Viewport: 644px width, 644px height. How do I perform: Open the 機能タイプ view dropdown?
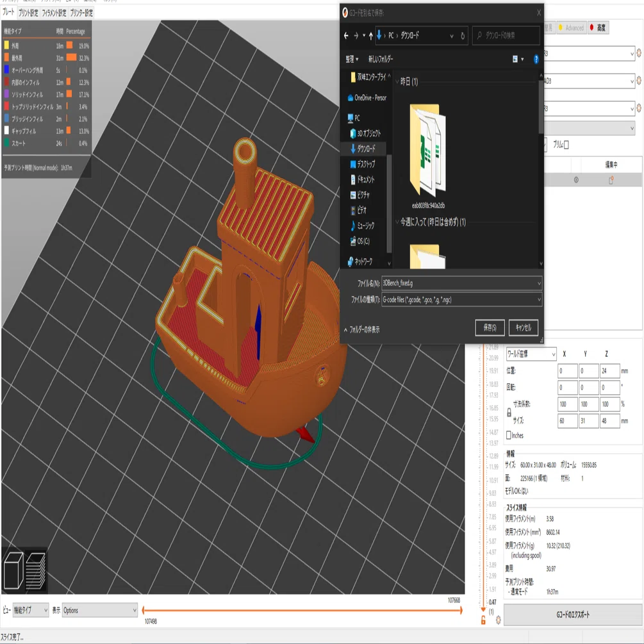(30, 610)
